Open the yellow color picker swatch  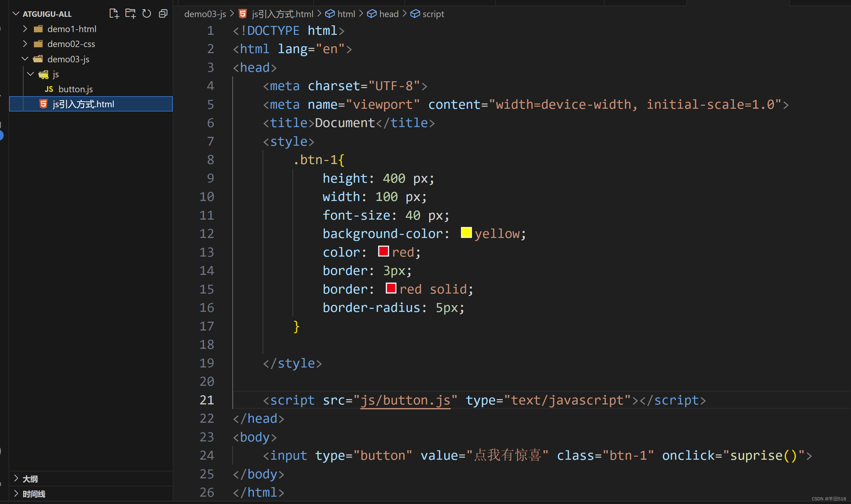[x=466, y=233]
